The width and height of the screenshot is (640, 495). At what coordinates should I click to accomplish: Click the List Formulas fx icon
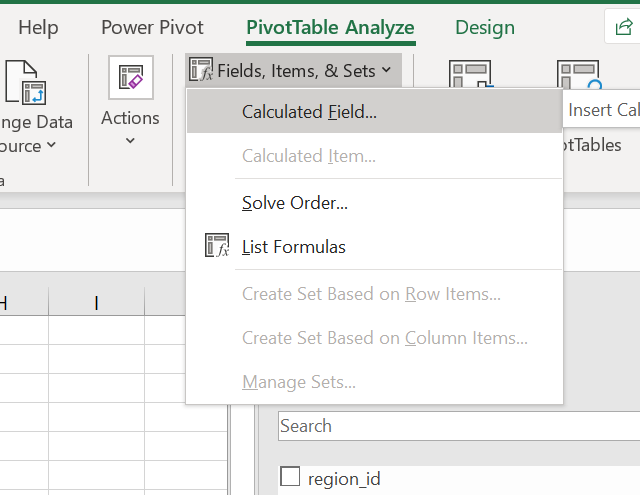[216, 246]
